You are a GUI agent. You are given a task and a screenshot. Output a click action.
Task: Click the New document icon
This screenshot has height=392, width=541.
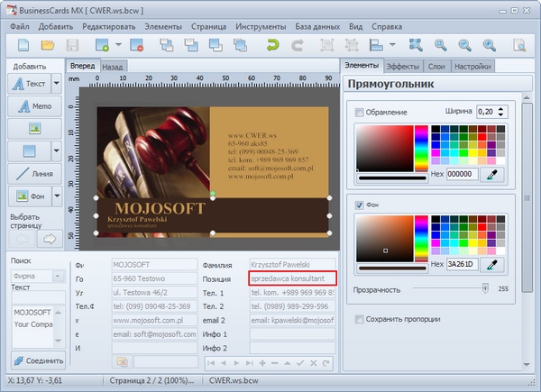23,44
